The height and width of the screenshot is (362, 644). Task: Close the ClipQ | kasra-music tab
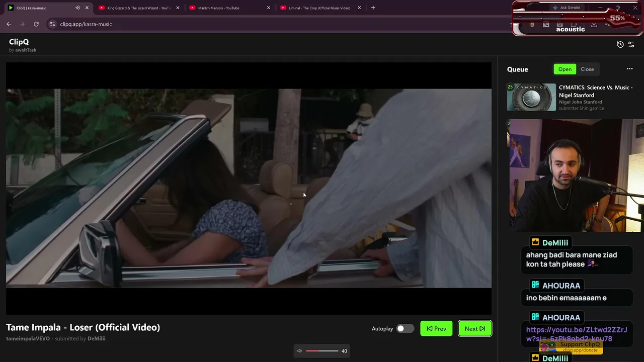coord(87,8)
